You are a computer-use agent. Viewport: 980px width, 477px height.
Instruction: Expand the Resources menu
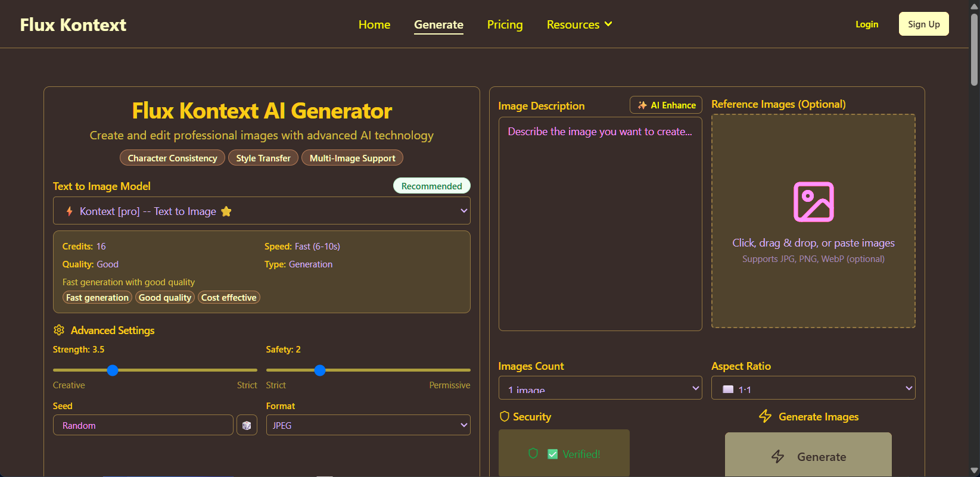(x=579, y=24)
